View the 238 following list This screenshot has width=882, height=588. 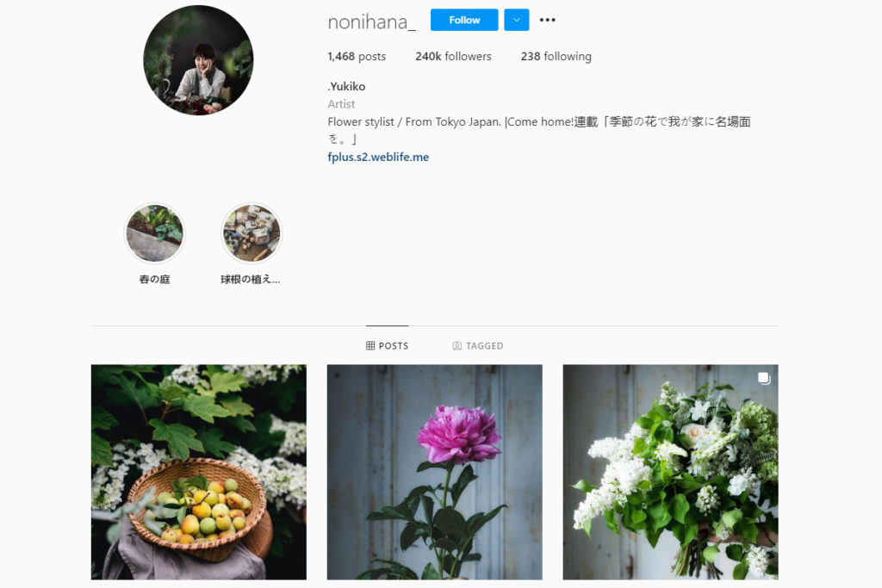556,56
